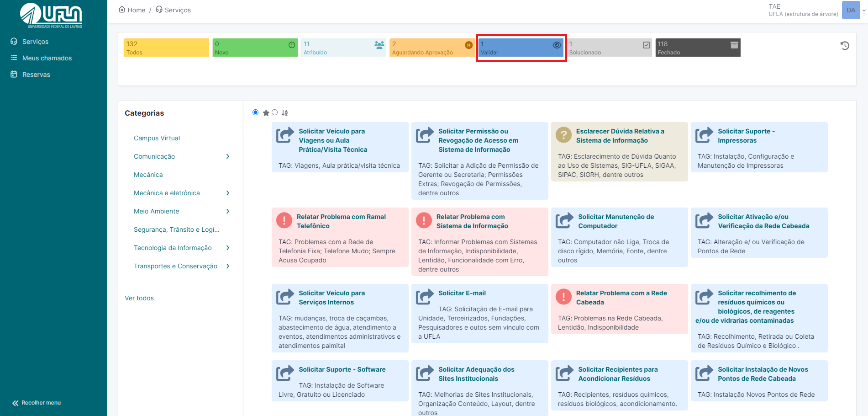Open Solicitar Permissão ou Revogação de Acesso card

[x=480, y=160]
